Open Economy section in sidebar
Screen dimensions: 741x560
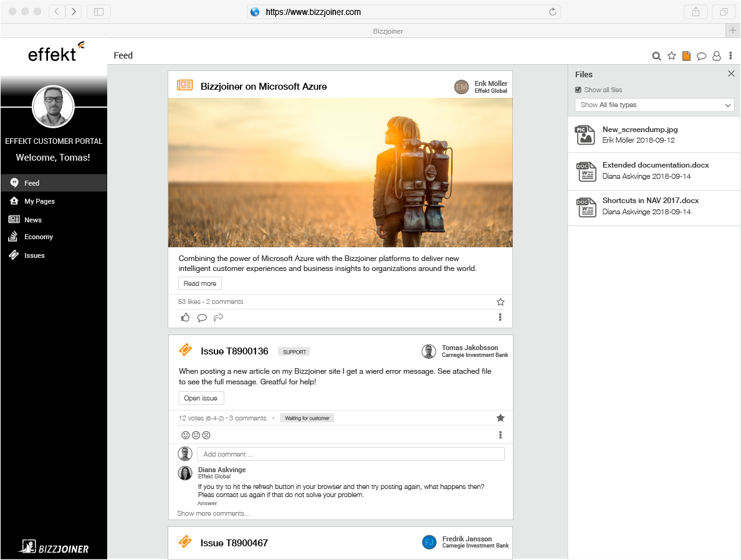(38, 237)
